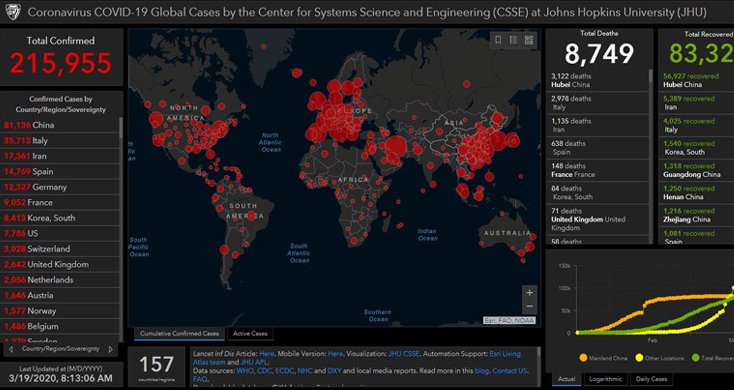Select the Cumulative Confirmed Cases tab

pyautogui.click(x=179, y=334)
